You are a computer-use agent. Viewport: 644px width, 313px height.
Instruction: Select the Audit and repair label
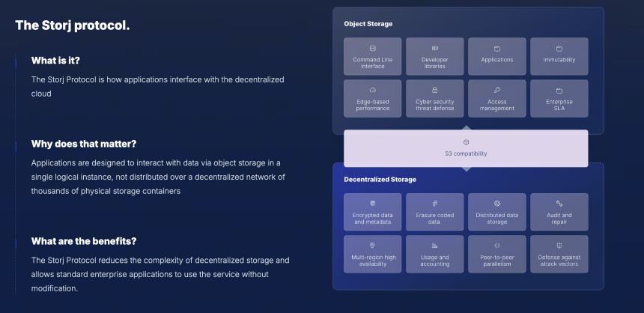[559, 219]
